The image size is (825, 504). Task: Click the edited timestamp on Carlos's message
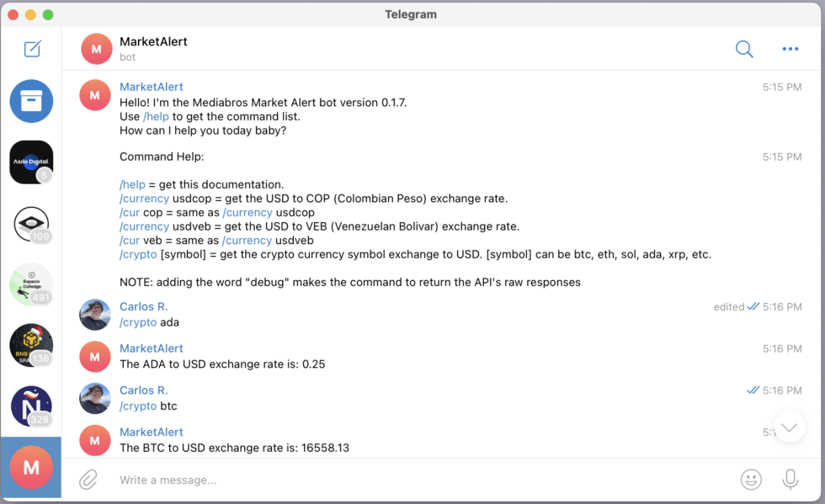pyautogui.click(x=728, y=306)
